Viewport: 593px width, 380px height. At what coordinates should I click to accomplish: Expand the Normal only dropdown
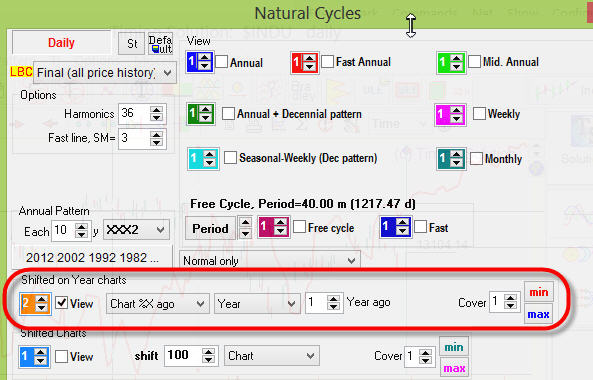(270, 261)
